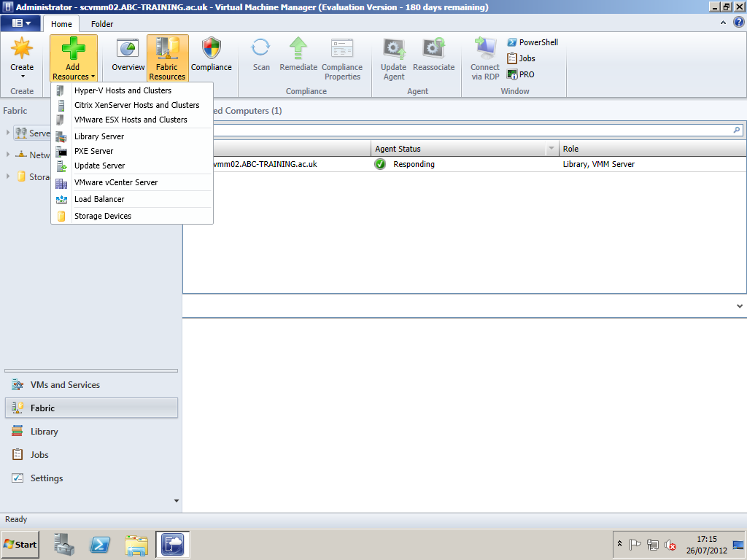Open Server Manager from taskbar
The image size is (747, 560).
[x=64, y=544]
